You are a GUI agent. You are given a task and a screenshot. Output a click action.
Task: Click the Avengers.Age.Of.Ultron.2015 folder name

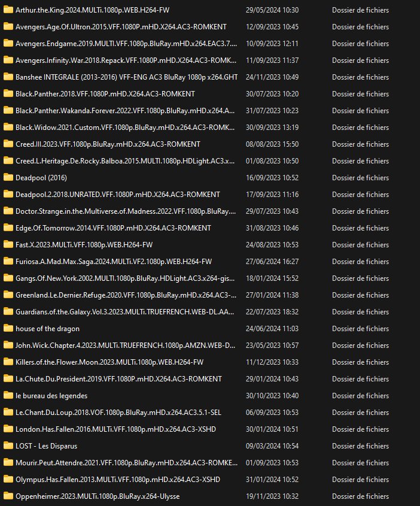[121, 27]
